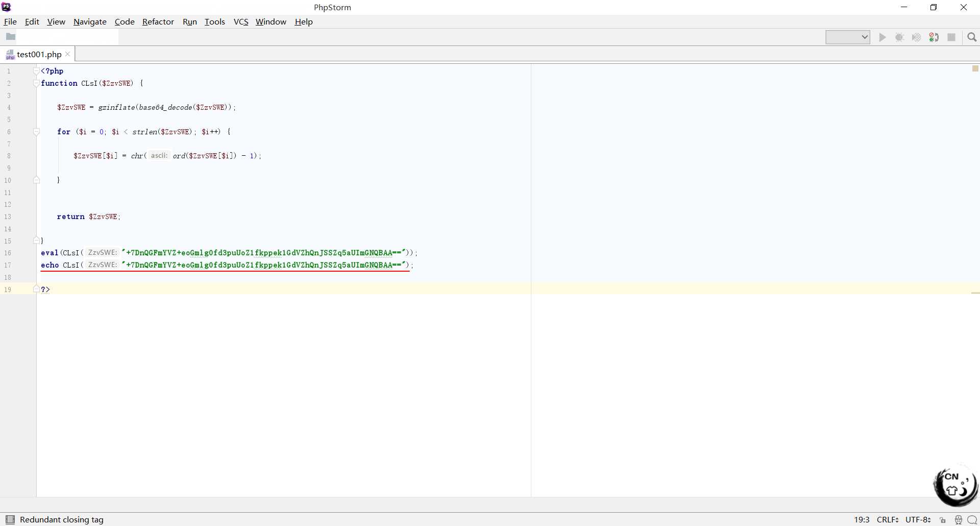Click the ord function on line 8
This screenshot has width=980, height=526.
[x=179, y=156]
